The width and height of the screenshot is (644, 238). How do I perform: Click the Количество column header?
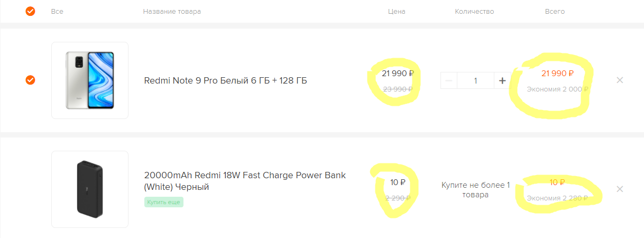click(x=474, y=11)
